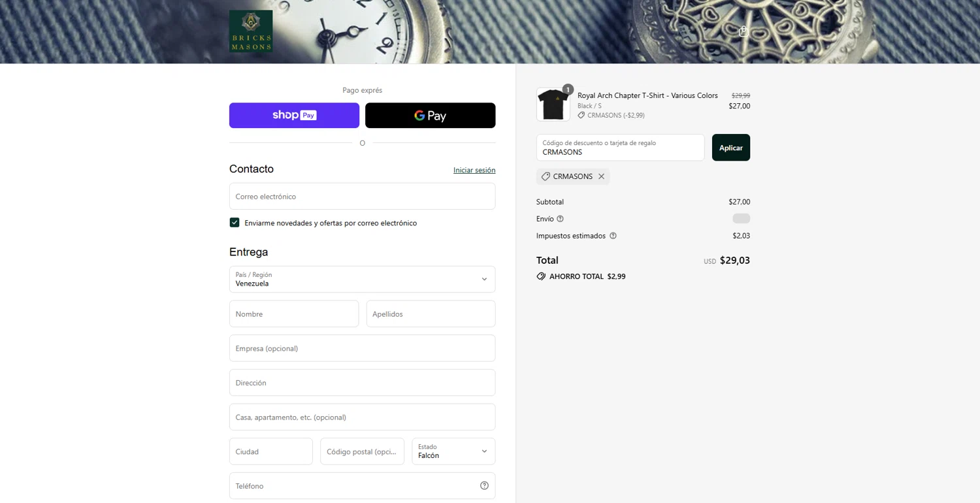Click the struck-through $29,99 price
980x503 pixels.
tap(740, 95)
